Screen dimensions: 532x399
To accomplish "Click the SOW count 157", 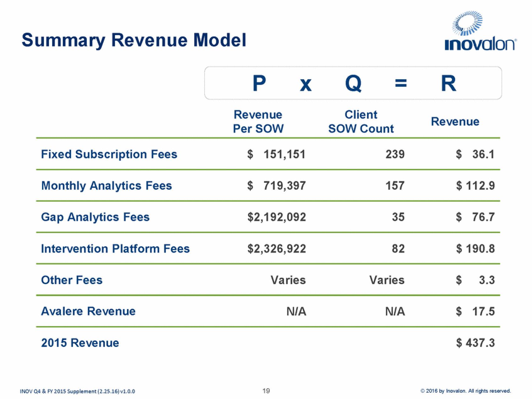I will coord(395,186).
